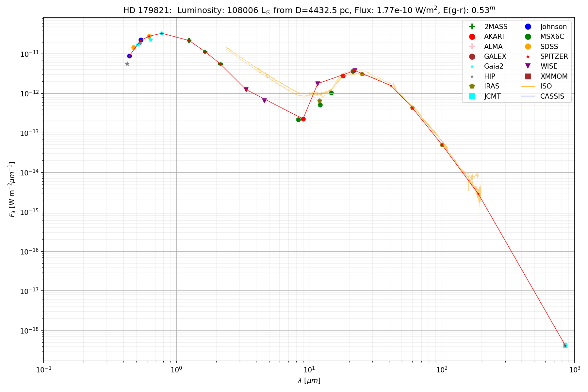Click the wavelength λ [µm] x-axis label

click(x=309, y=381)
